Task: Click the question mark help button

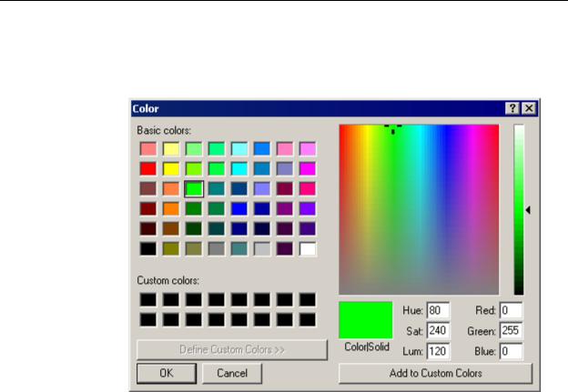Action: click(x=512, y=108)
